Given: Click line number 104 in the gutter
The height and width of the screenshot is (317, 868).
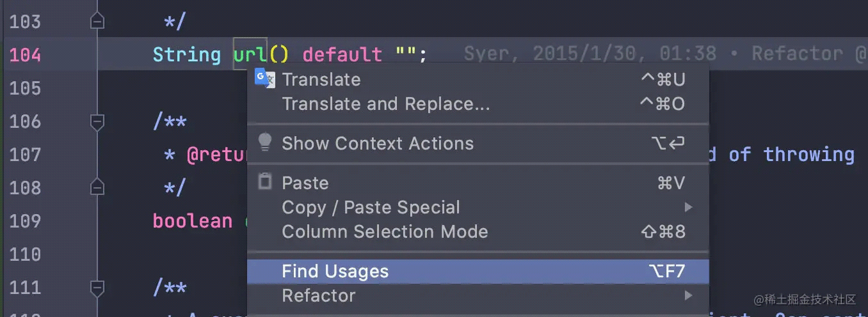Looking at the screenshot, I should [26, 55].
